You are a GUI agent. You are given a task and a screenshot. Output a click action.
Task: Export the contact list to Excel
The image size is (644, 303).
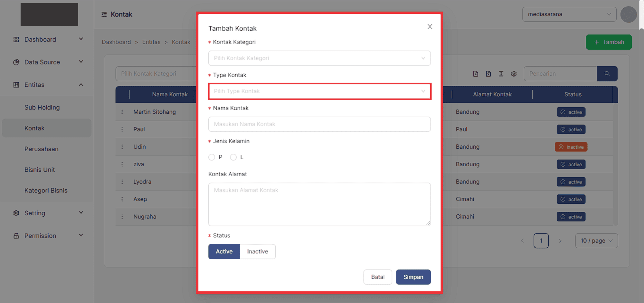[x=488, y=73]
